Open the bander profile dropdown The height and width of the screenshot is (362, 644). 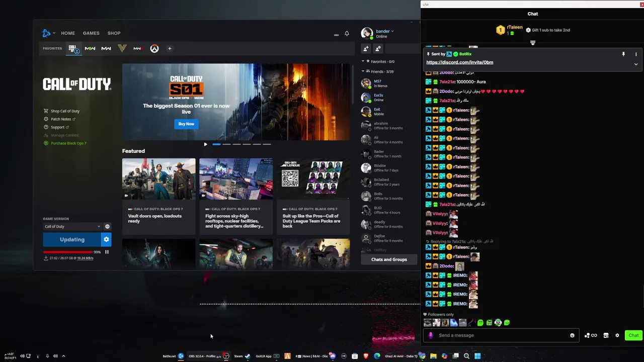(384, 31)
